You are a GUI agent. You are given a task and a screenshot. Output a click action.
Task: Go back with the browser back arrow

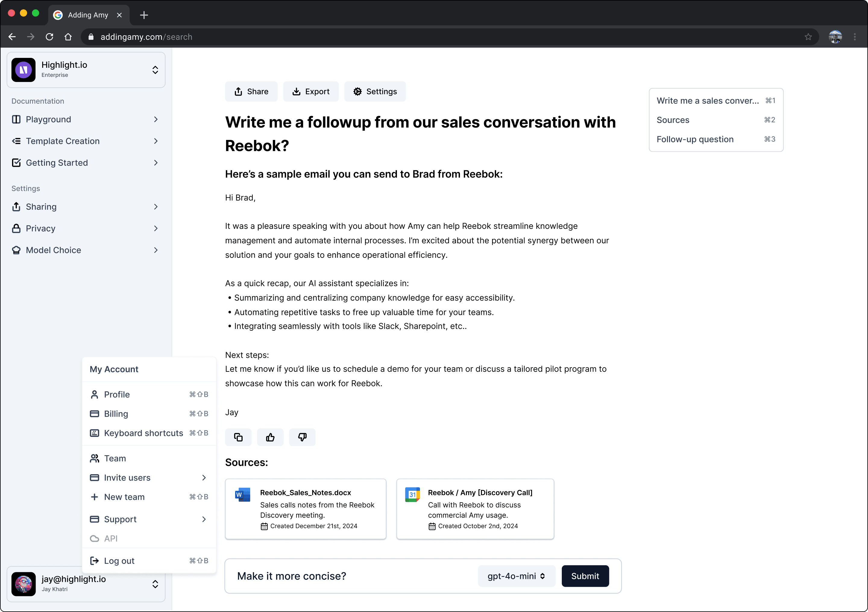12,37
